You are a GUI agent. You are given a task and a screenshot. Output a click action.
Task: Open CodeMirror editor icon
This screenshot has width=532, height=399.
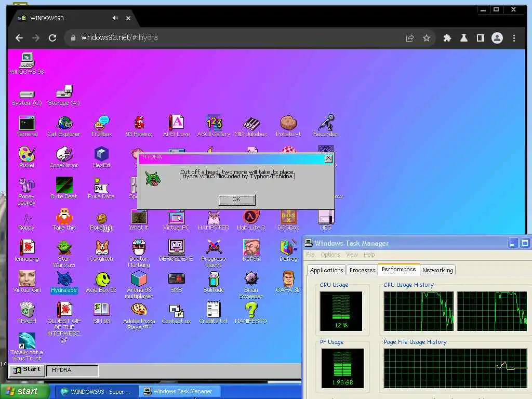tap(64, 157)
